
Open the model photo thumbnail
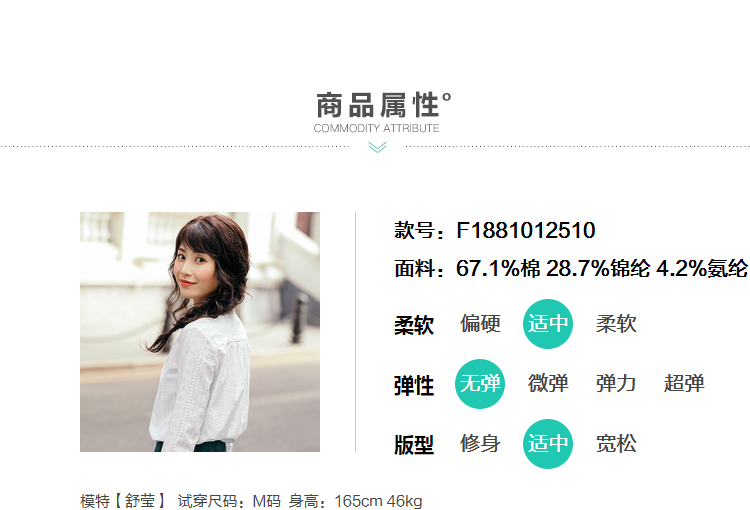click(200, 332)
